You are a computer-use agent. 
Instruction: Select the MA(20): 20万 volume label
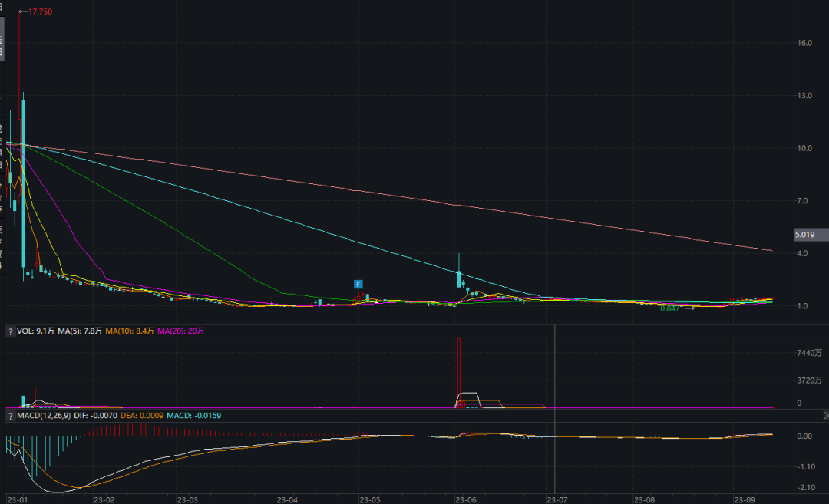point(181,331)
